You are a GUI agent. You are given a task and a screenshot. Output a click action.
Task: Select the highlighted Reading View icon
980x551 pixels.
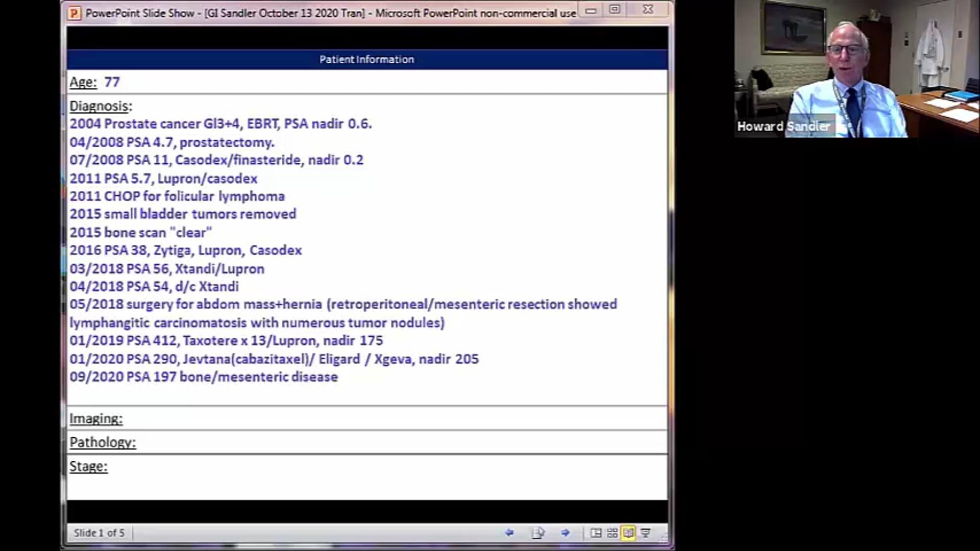pyautogui.click(x=628, y=533)
